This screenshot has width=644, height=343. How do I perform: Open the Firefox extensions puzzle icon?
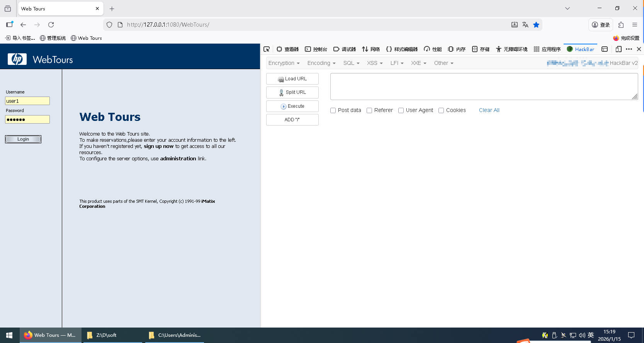point(621,25)
